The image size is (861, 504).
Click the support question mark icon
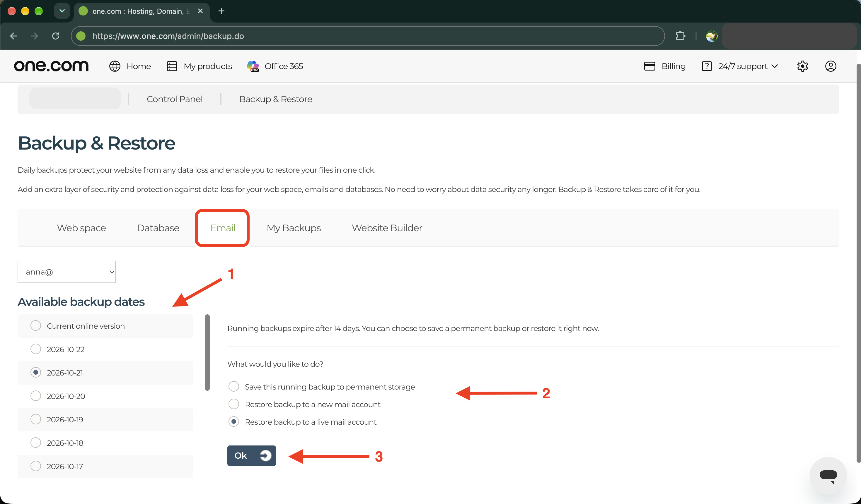tap(707, 66)
